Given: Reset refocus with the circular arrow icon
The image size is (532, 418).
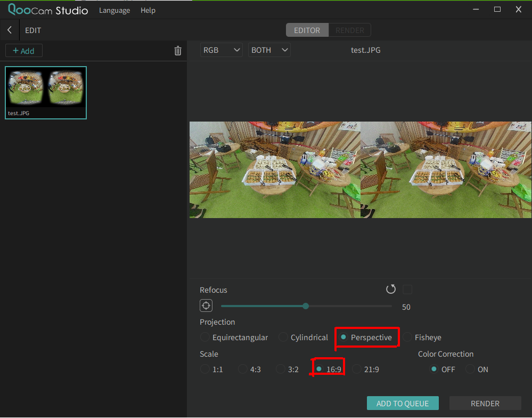Looking at the screenshot, I should pos(391,290).
